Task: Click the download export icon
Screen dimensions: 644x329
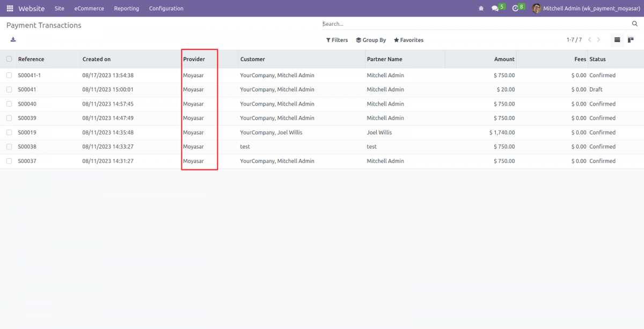Action: tap(13, 40)
